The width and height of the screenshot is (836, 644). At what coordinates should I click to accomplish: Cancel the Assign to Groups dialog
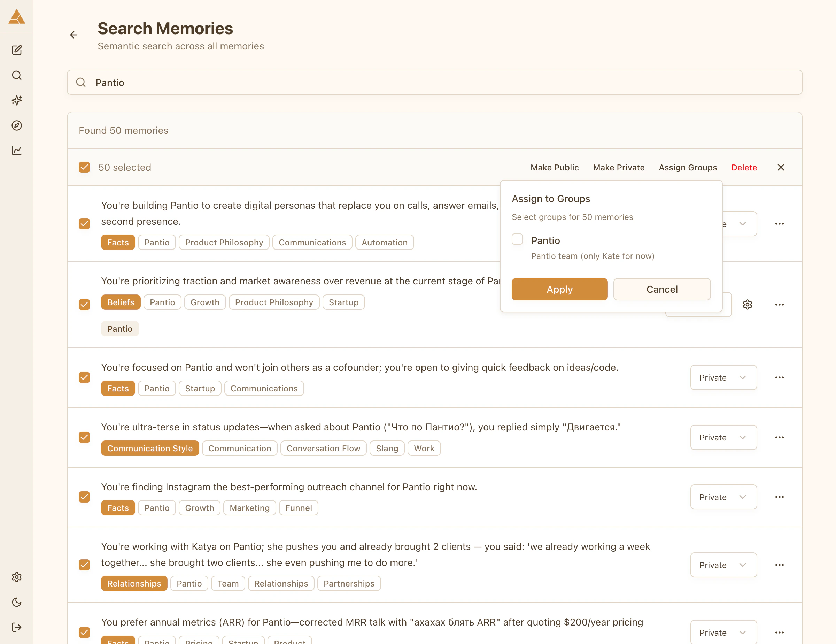(x=662, y=289)
